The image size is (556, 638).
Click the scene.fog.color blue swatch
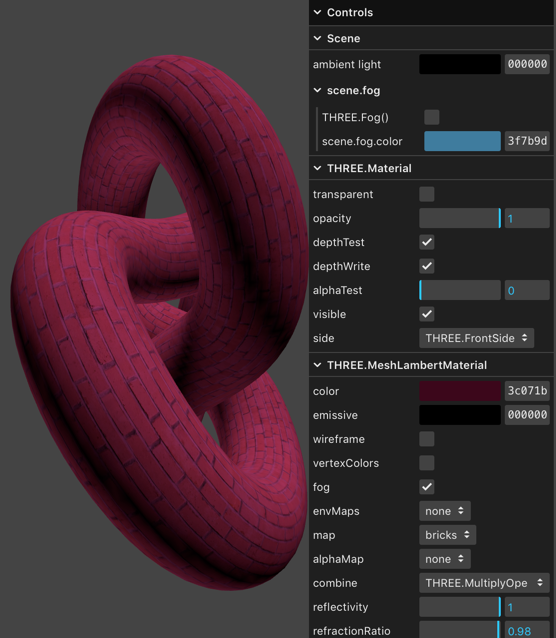[x=462, y=141]
